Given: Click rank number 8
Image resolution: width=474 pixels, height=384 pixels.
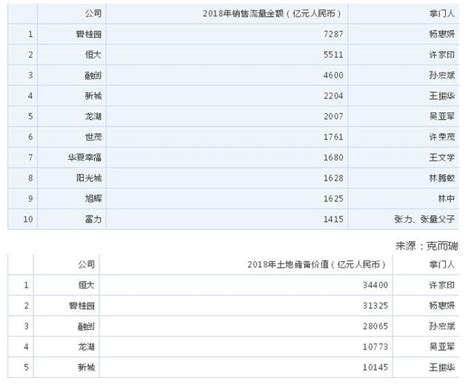Looking at the screenshot, I should [30, 178].
